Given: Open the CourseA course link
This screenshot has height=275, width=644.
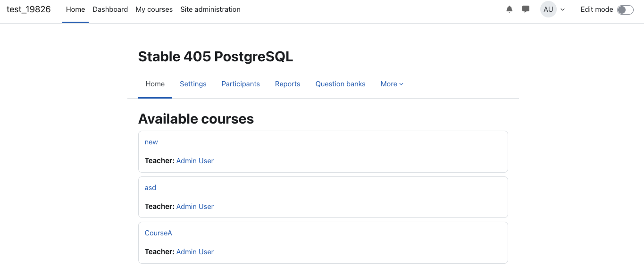Looking at the screenshot, I should click(x=159, y=233).
